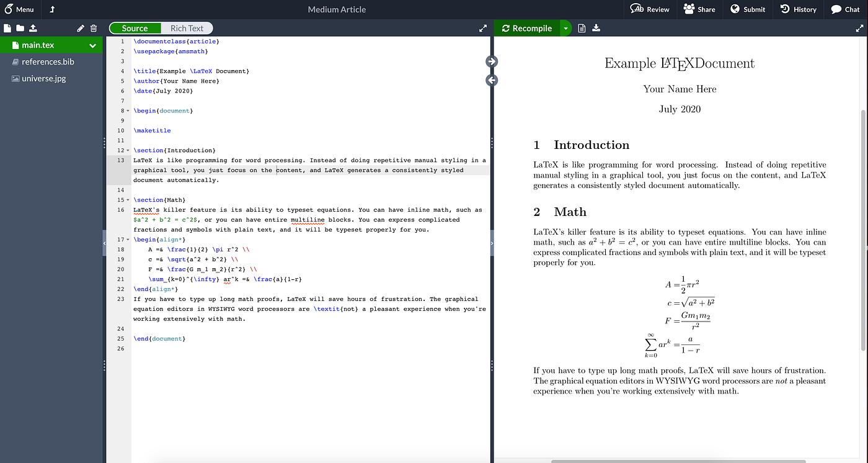
Task: Delete the selected file via trash icon
Action: click(x=94, y=28)
